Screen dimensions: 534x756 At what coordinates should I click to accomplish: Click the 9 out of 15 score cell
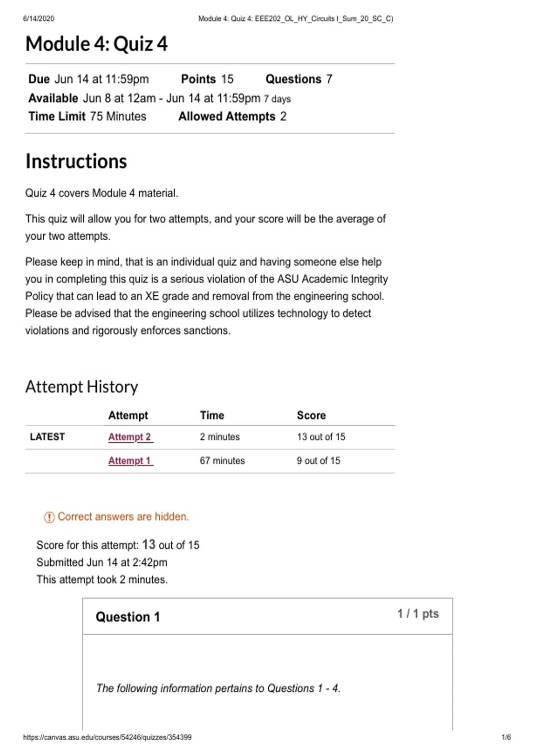319,461
